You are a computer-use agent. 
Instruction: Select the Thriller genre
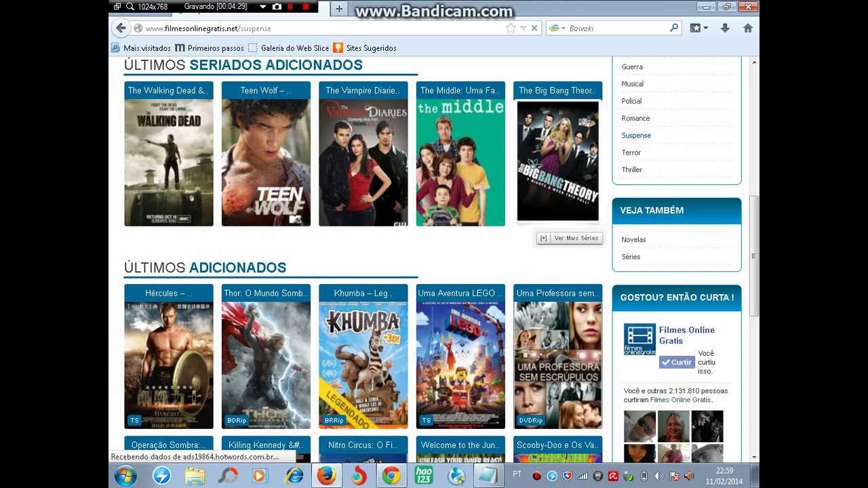631,169
